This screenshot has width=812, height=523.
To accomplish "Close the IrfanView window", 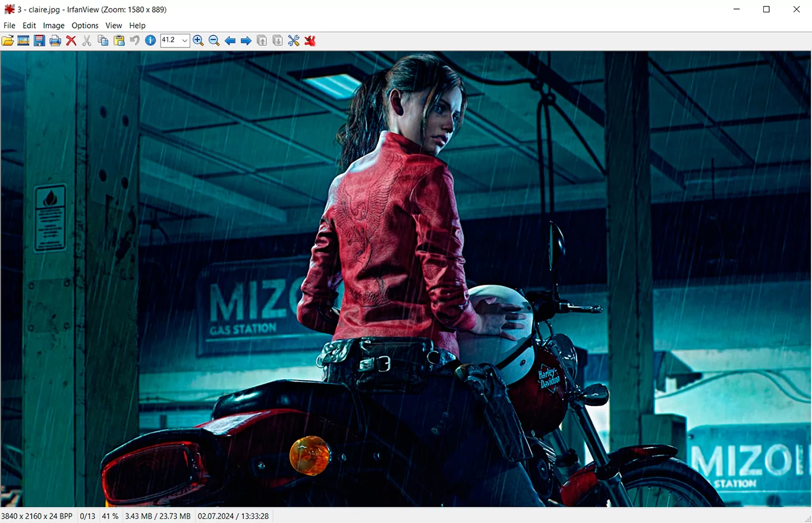I will point(797,10).
